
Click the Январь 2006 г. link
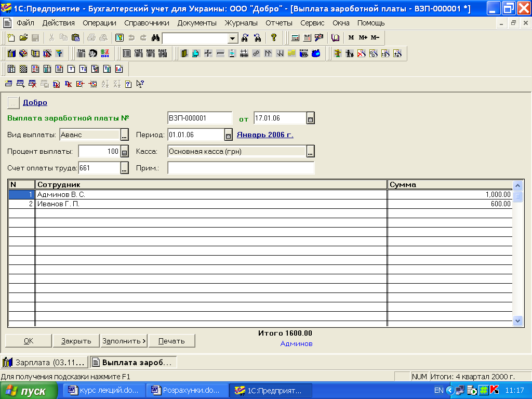[x=265, y=135]
